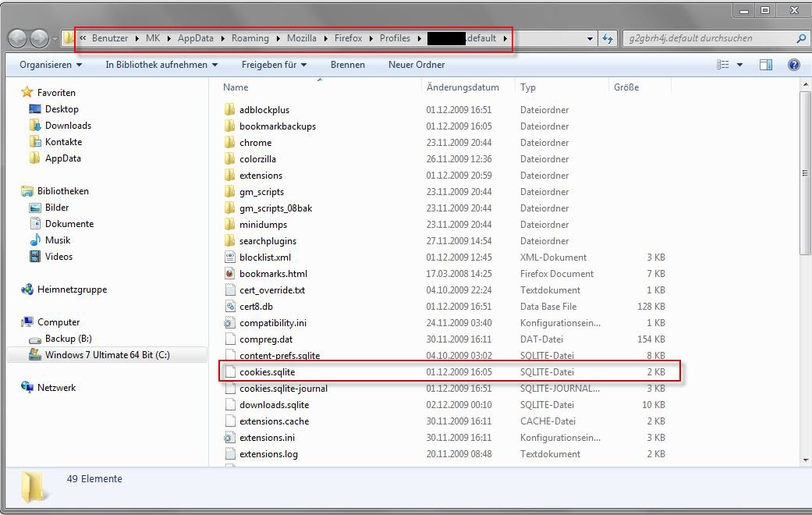Create a folder with Neuer Ordner
Image resolution: width=812 pixels, height=515 pixels.
pos(417,65)
